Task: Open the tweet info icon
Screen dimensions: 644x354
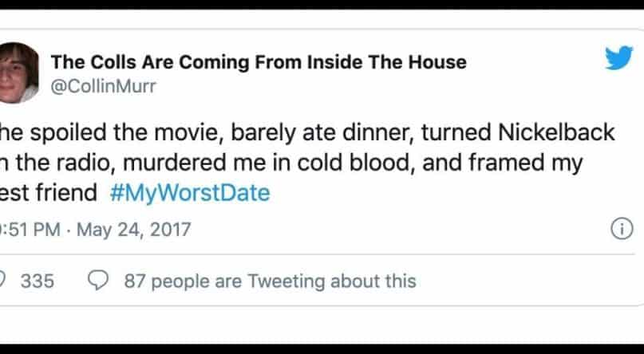Action: [x=622, y=230]
